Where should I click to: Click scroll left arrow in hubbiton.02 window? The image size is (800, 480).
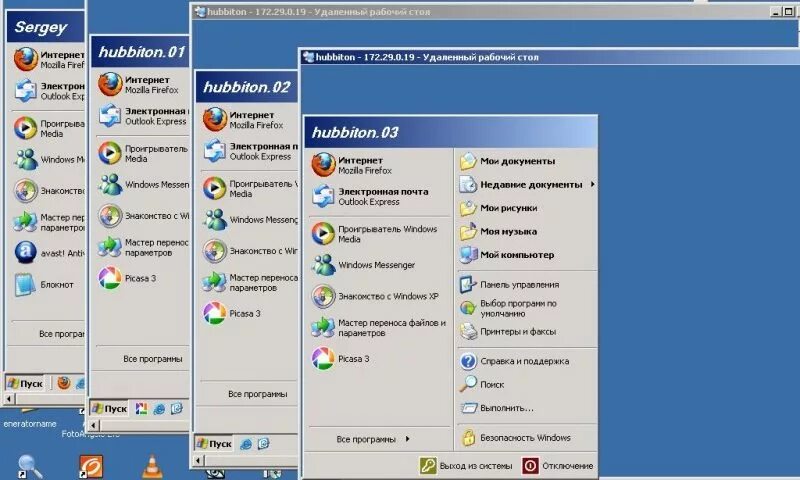199,461
